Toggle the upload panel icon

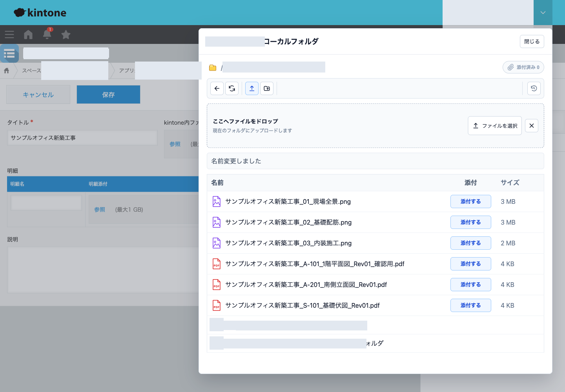click(252, 89)
